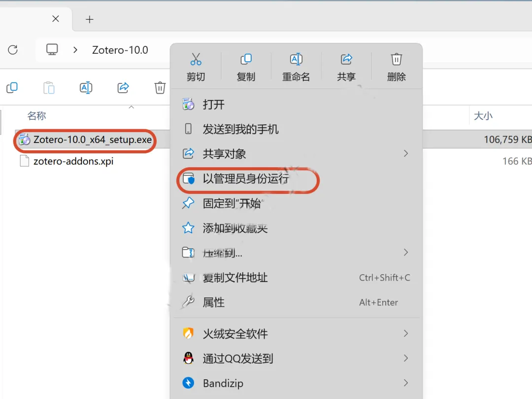This screenshot has width=532, height=399.
Task: Open 属性 from the context menu
Action: tap(297, 302)
